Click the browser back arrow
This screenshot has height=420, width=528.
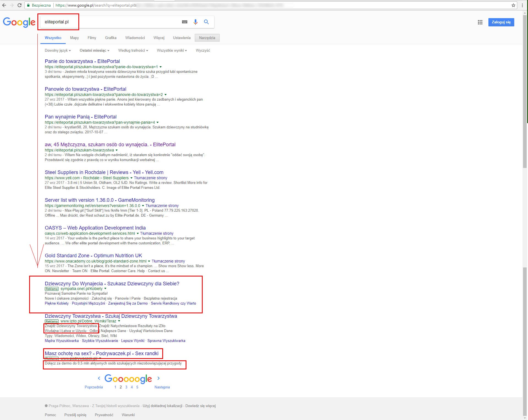pos(4,5)
